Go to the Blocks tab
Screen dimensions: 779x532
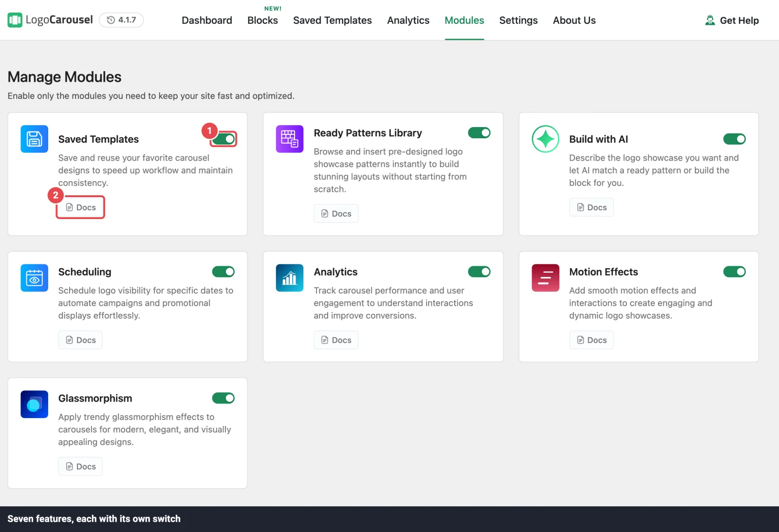pos(262,20)
